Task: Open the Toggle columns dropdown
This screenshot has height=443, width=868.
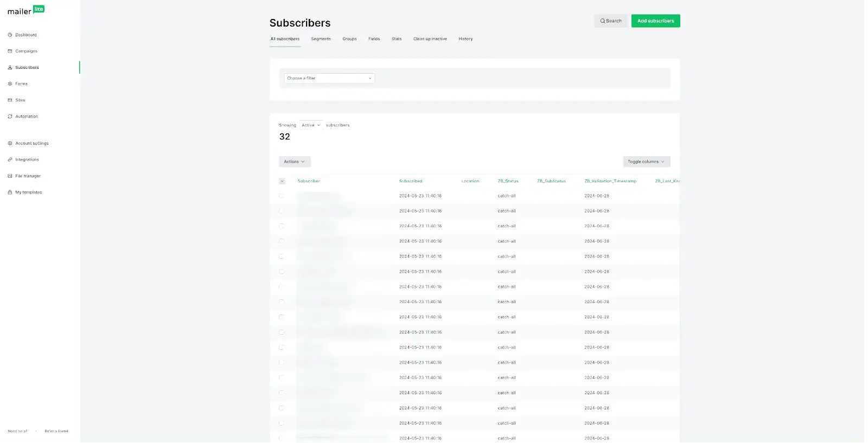Action: pyautogui.click(x=646, y=162)
